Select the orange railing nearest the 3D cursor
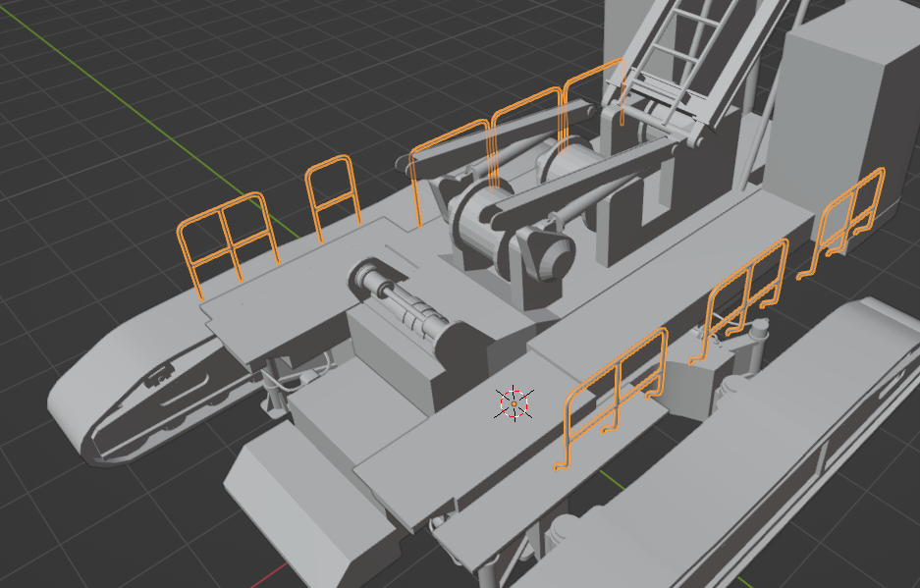The height and width of the screenshot is (588, 920). 611,400
